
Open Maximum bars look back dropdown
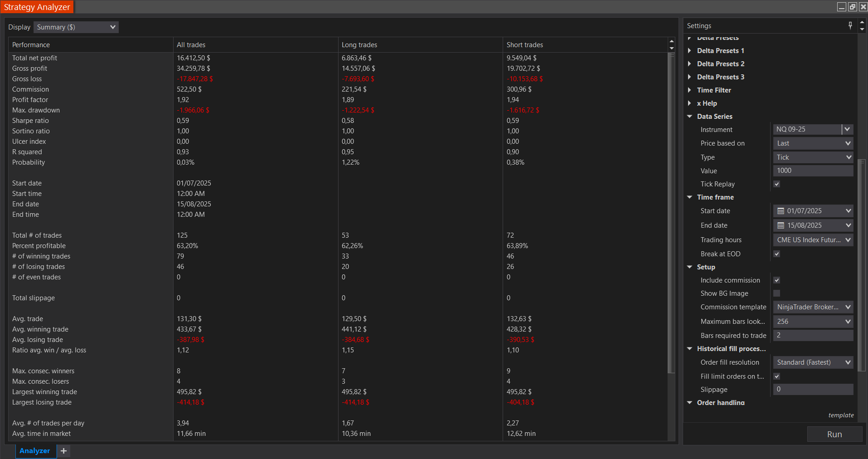[813, 322]
